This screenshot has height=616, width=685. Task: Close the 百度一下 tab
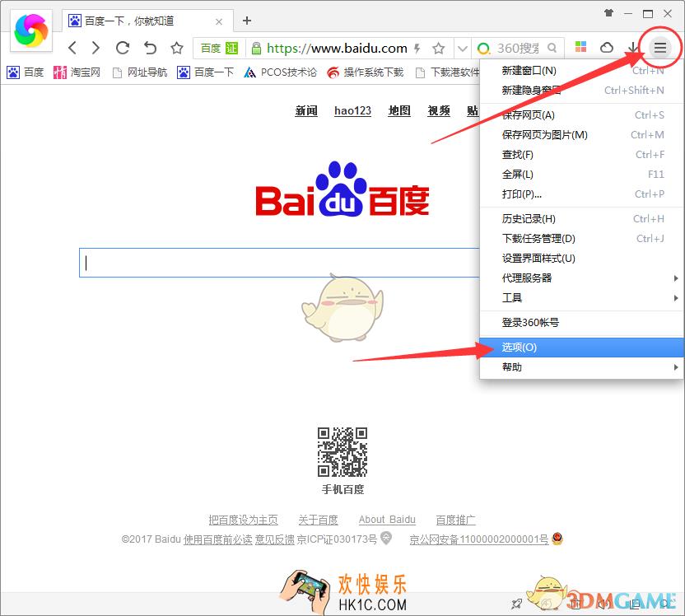[219, 21]
